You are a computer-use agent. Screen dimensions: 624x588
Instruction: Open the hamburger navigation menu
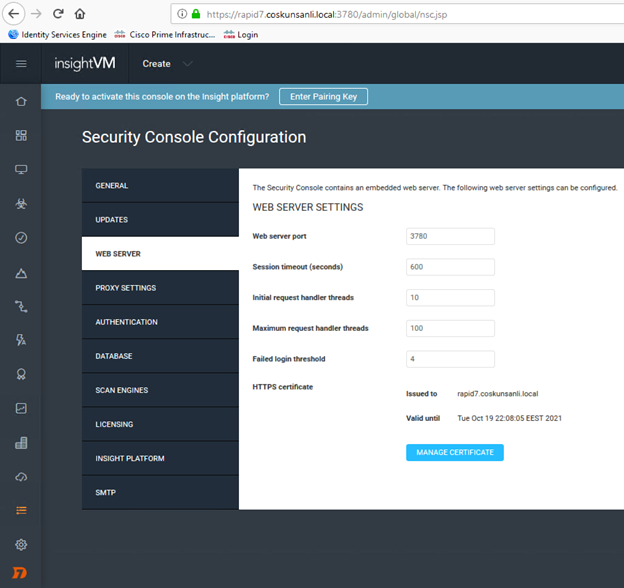coord(21,64)
